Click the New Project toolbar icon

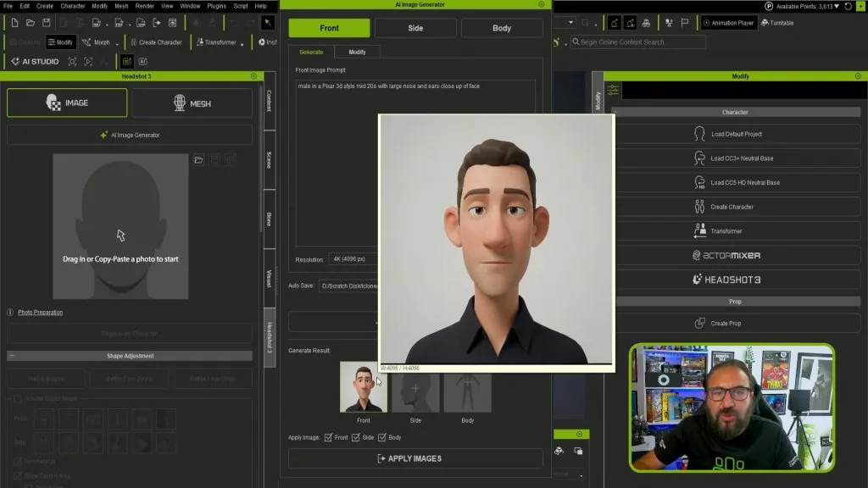14,23
